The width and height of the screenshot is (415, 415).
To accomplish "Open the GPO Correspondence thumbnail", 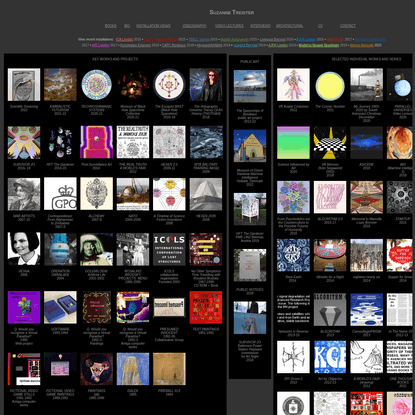I will (60, 194).
